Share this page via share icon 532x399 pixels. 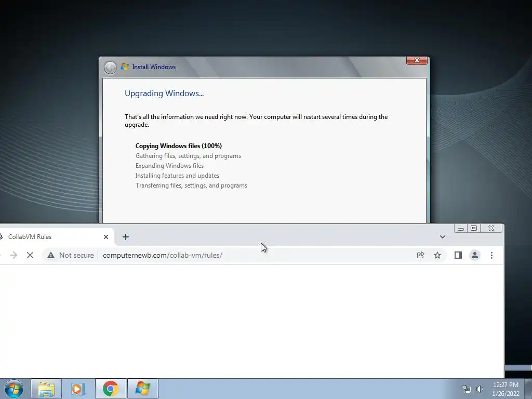coord(420,255)
